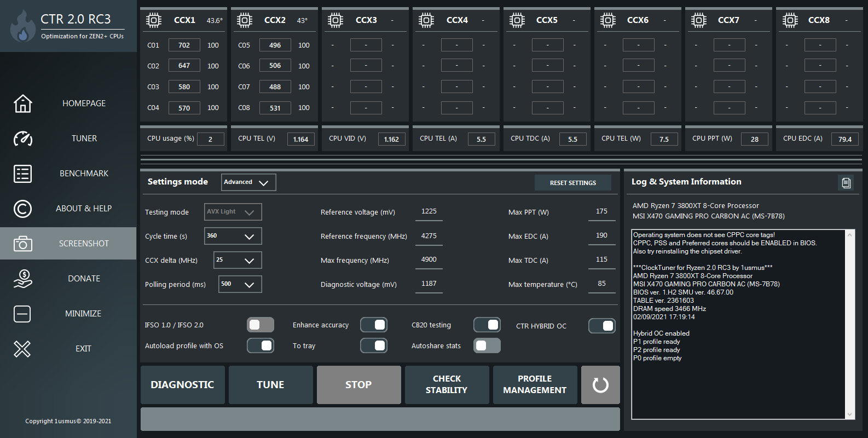Click the circular refresh arrow button

(x=600, y=385)
